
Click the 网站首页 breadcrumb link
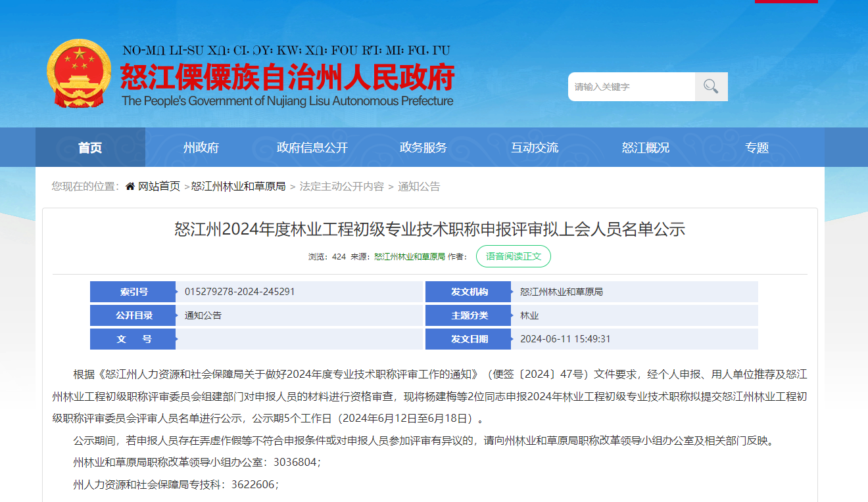point(158,187)
